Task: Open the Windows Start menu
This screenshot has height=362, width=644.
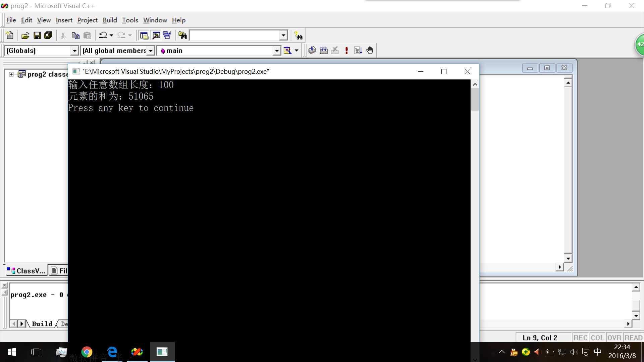Action: coord(12,352)
